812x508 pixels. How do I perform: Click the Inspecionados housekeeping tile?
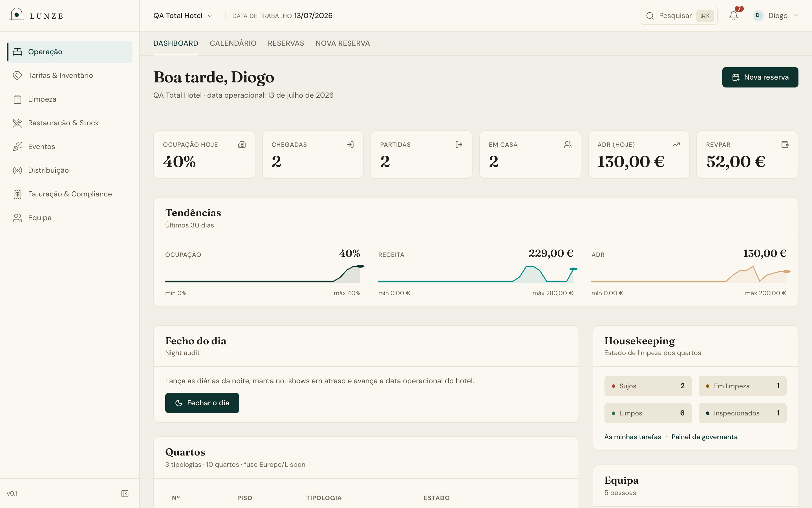pyautogui.click(x=742, y=413)
